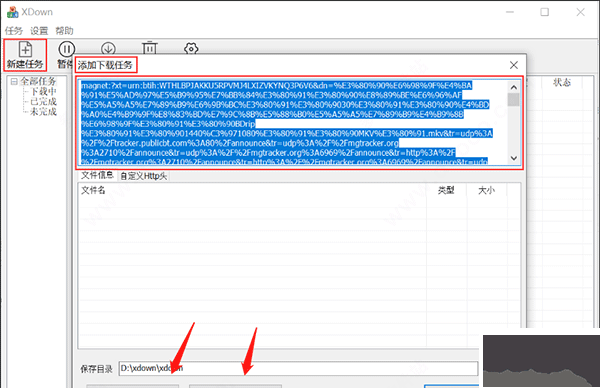This screenshot has width=600, height=388.
Task: Open the 任务 menu
Action: (x=14, y=31)
